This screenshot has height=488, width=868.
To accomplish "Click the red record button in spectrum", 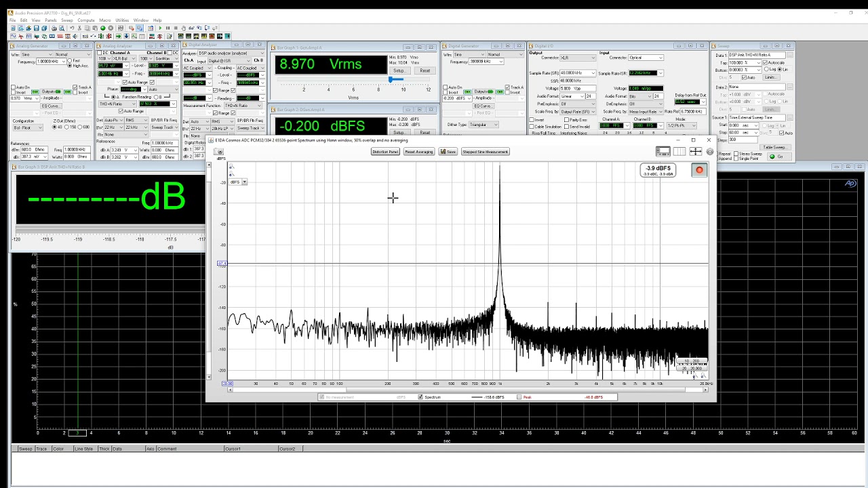I will pyautogui.click(x=699, y=170).
